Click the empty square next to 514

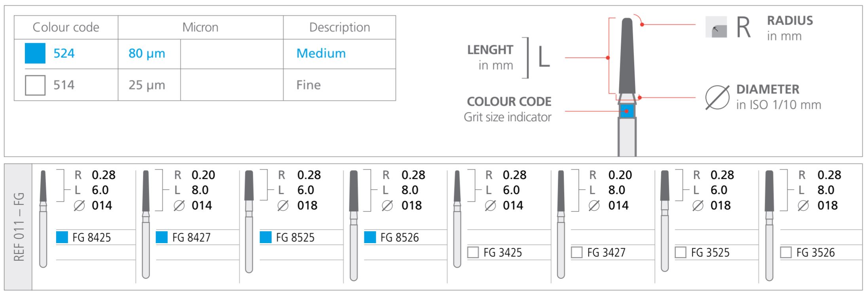click(x=35, y=85)
